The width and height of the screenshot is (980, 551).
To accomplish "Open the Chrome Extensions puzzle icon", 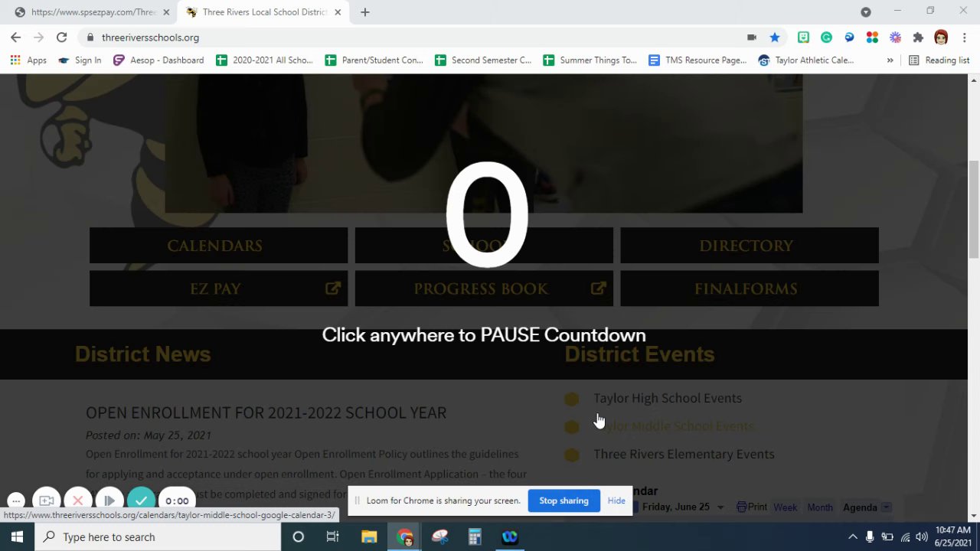I will pyautogui.click(x=918, y=37).
